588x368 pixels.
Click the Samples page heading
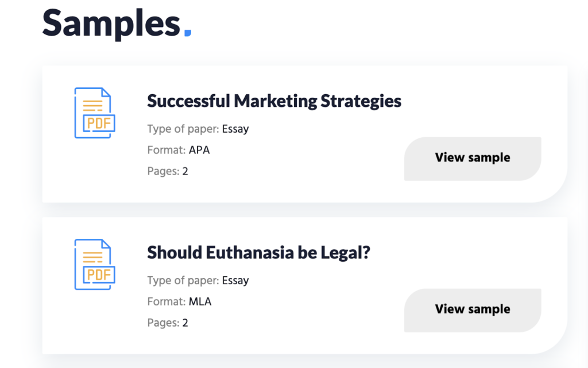pyautogui.click(x=111, y=24)
